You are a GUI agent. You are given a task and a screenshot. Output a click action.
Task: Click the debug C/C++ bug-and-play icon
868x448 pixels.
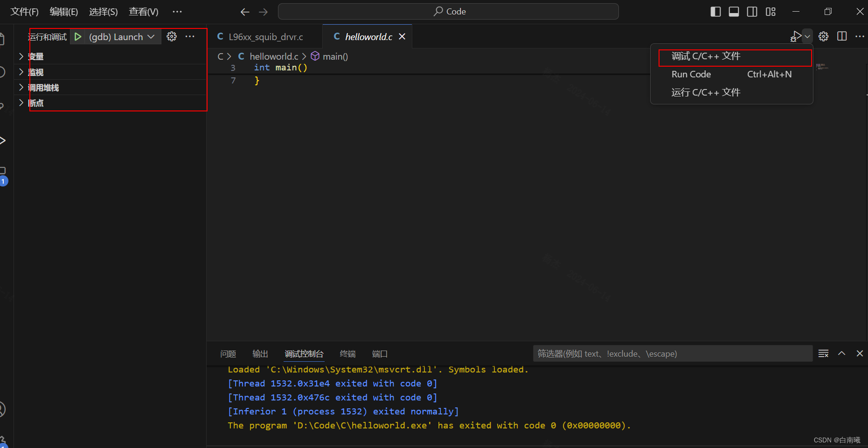click(795, 36)
